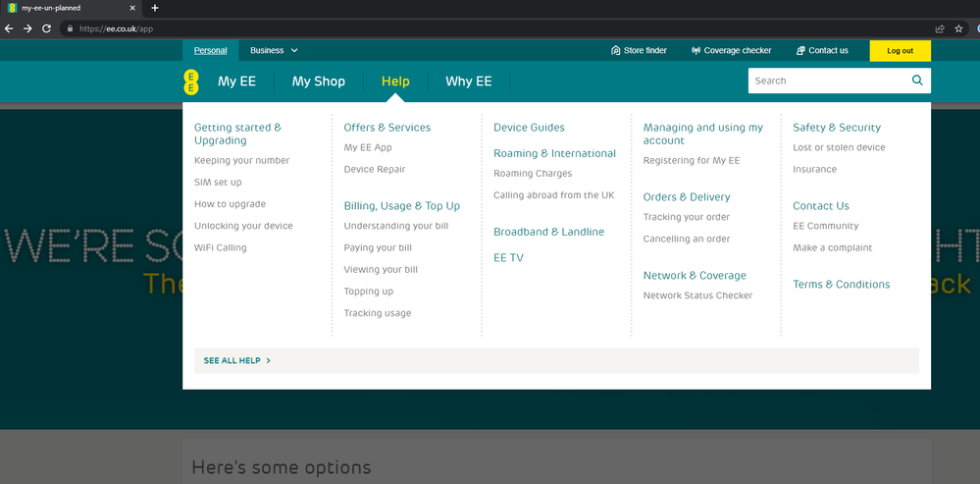Viewport: 980px width, 484px height.
Task: Open Safety & Security heading
Action: coord(837,128)
